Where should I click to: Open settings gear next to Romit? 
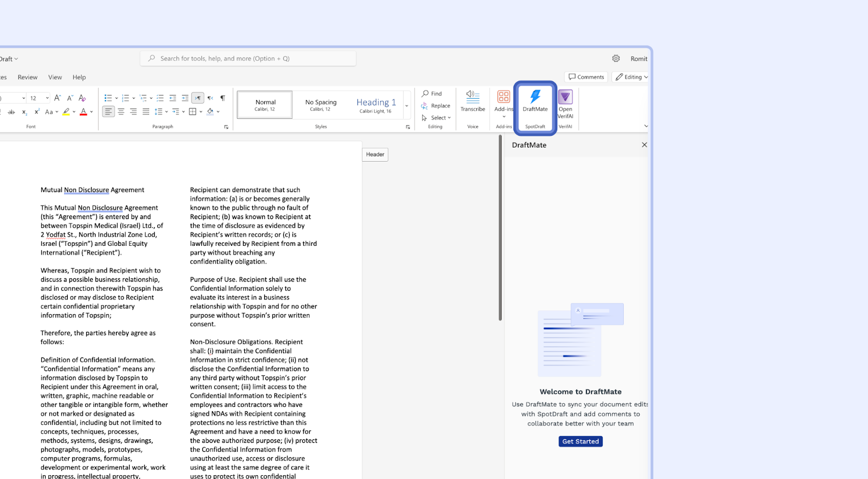point(616,59)
